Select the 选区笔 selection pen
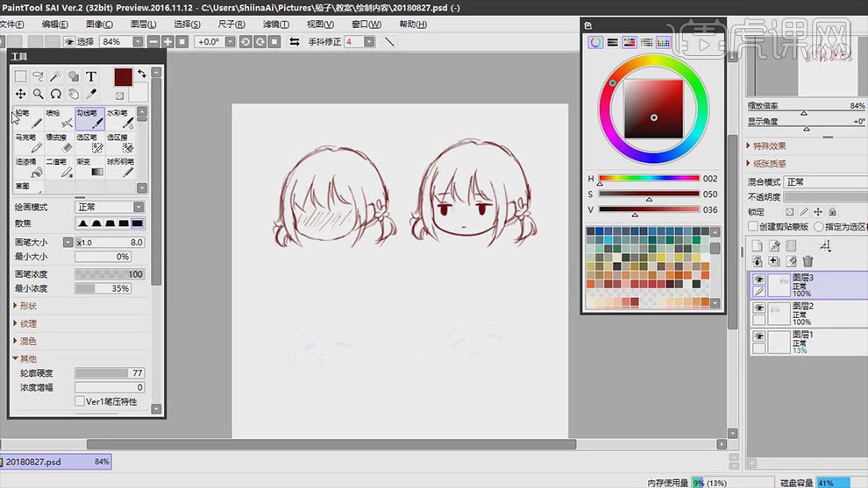The width and height of the screenshot is (868, 488). coord(89,143)
